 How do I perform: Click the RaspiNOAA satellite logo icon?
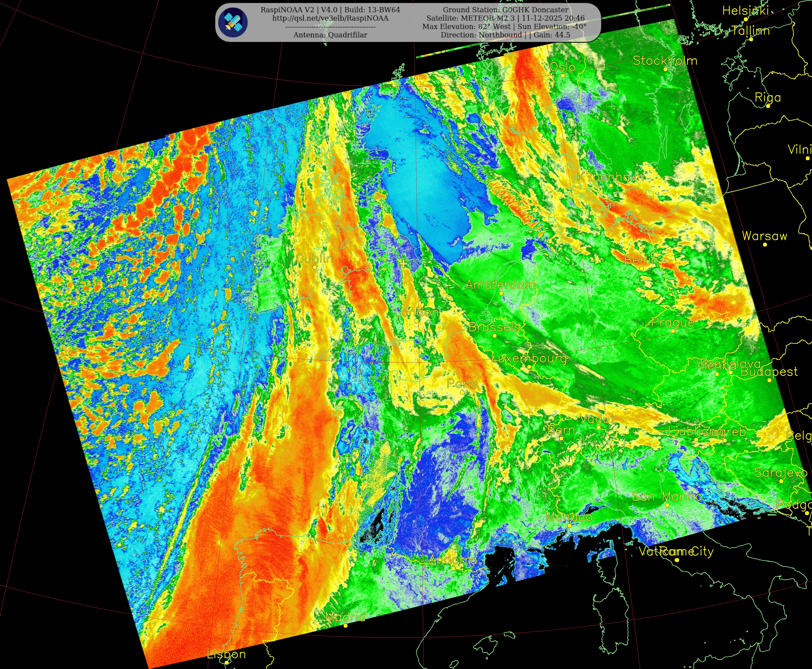[233, 23]
